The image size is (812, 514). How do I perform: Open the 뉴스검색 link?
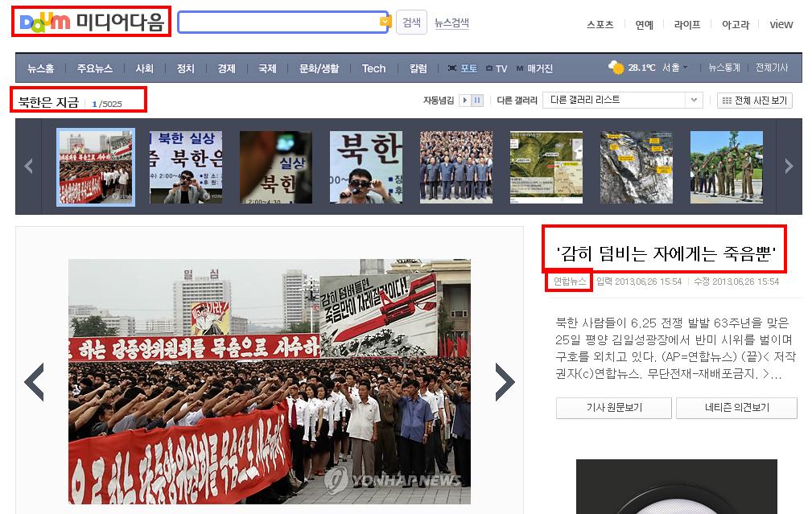(451, 23)
